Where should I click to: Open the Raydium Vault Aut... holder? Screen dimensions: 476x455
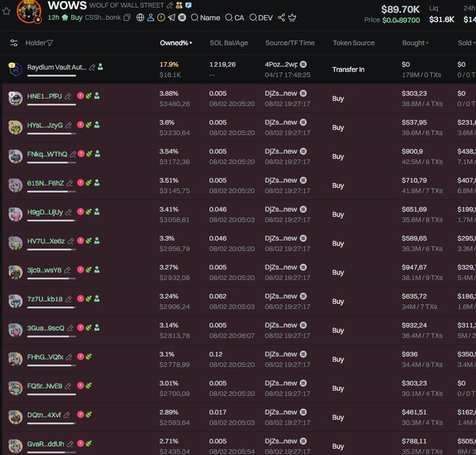point(57,67)
